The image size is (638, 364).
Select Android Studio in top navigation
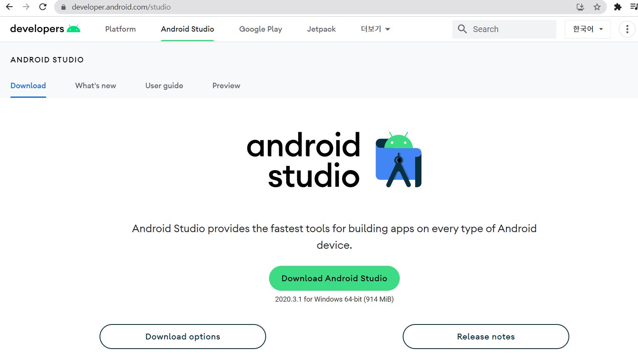point(187,29)
